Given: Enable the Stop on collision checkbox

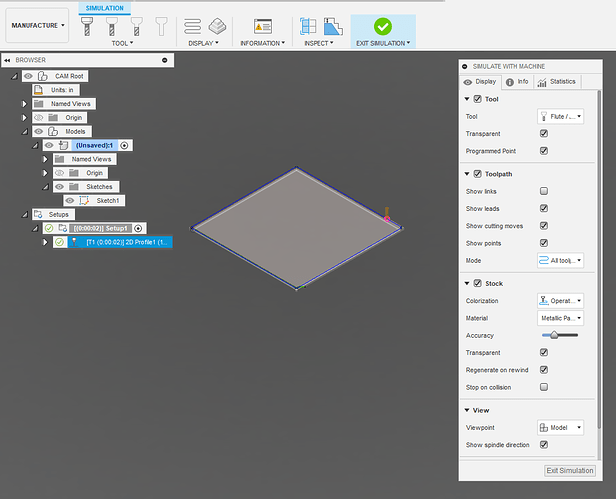Looking at the screenshot, I should point(544,387).
